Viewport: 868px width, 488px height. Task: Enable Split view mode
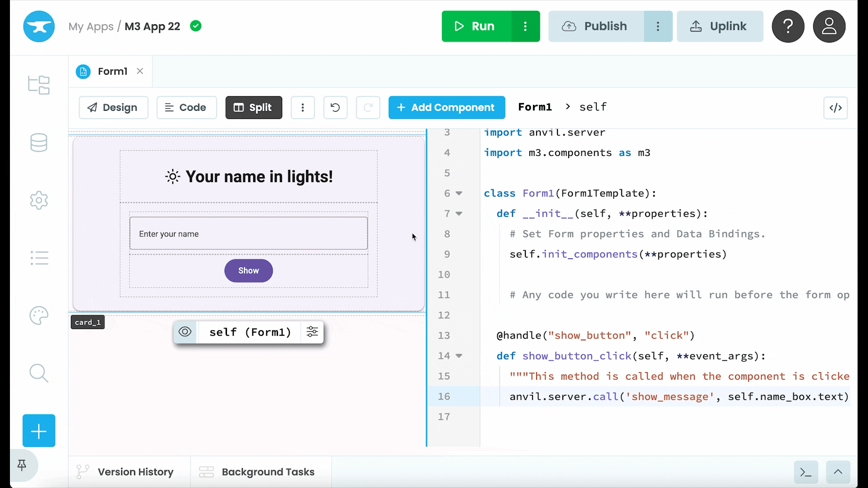[254, 108]
